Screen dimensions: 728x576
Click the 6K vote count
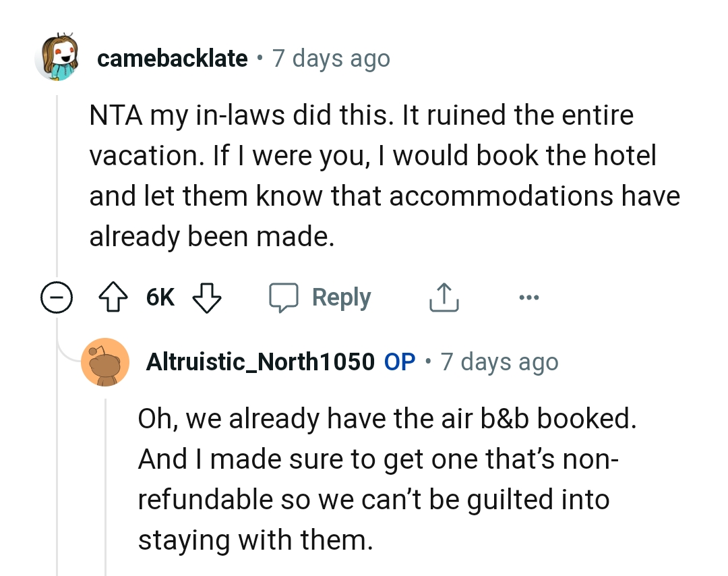click(x=159, y=297)
